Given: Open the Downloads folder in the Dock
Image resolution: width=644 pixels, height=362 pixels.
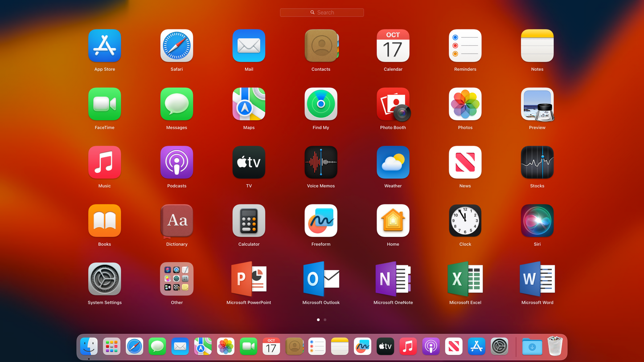Looking at the screenshot, I should point(532,346).
